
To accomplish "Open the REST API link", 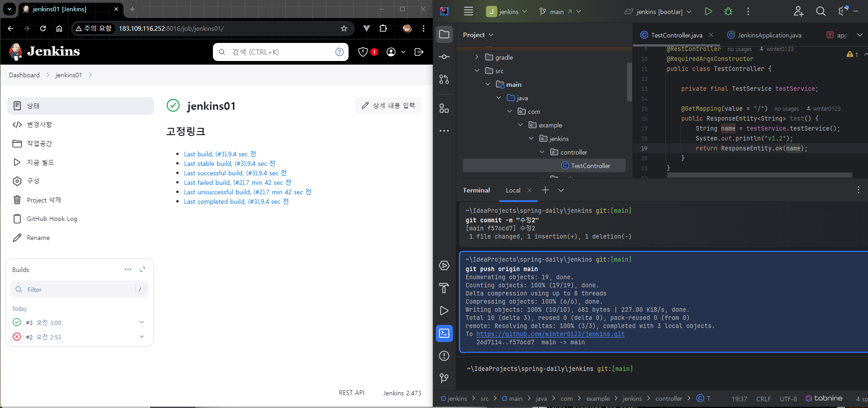I will click(x=351, y=393).
